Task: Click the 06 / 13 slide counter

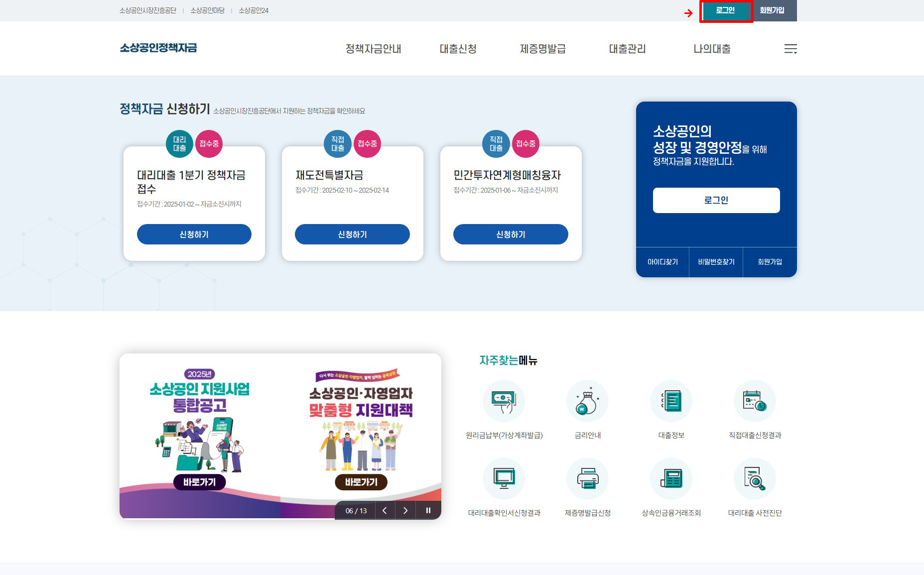Action: coord(356,511)
